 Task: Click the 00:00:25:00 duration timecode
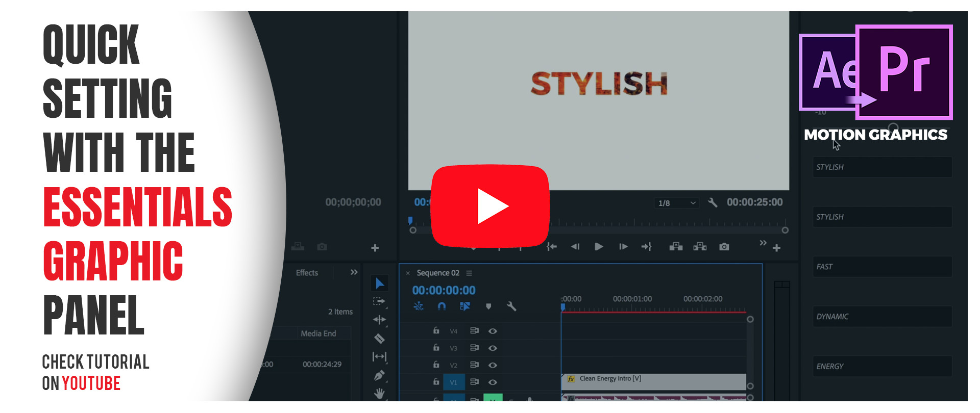pos(754,202)
